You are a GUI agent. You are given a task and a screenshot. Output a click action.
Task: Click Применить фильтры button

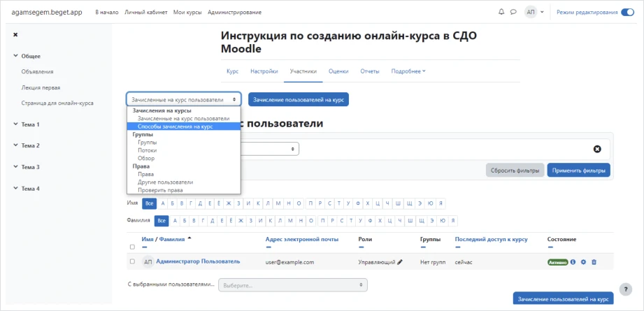(578, 170)
